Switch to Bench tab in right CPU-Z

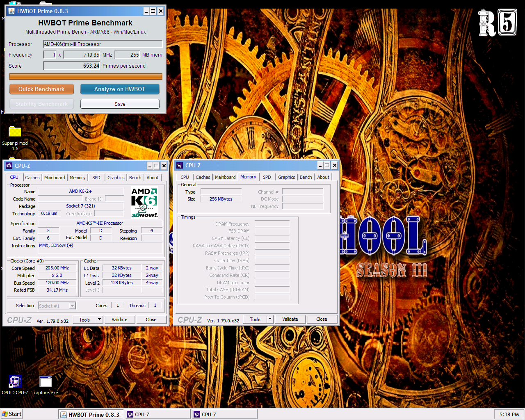coord(306,177)
